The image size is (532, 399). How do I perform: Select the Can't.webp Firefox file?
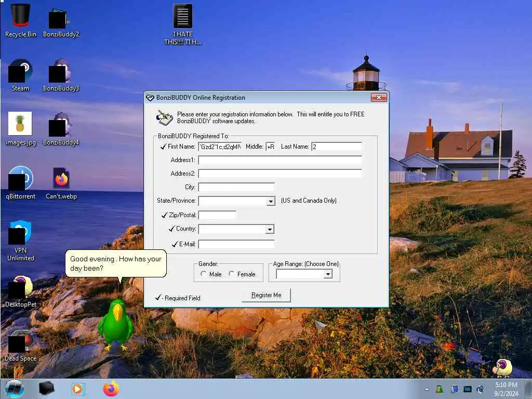click(61, 182)
